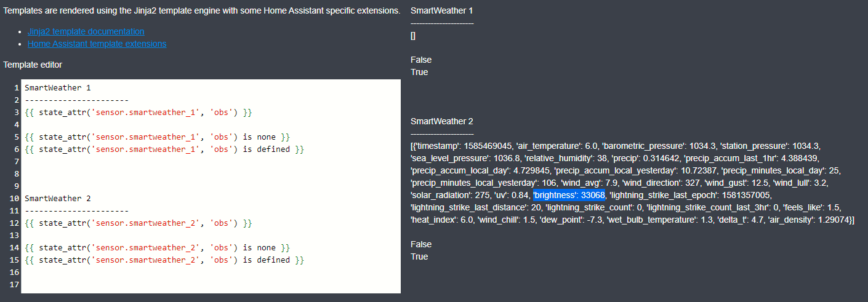
Task: Click the empty line 17 in the editor
Action: (185, 285)
